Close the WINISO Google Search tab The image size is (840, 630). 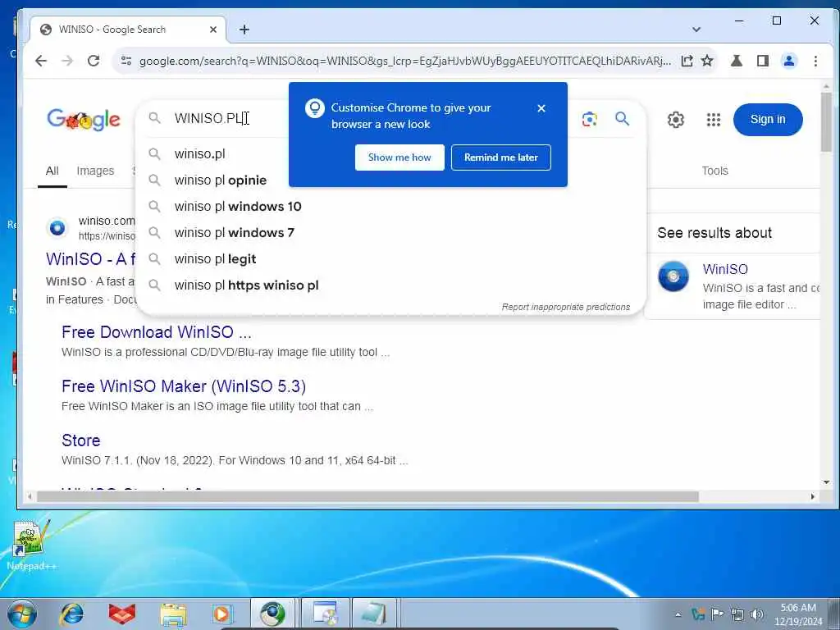pos(213,30)
